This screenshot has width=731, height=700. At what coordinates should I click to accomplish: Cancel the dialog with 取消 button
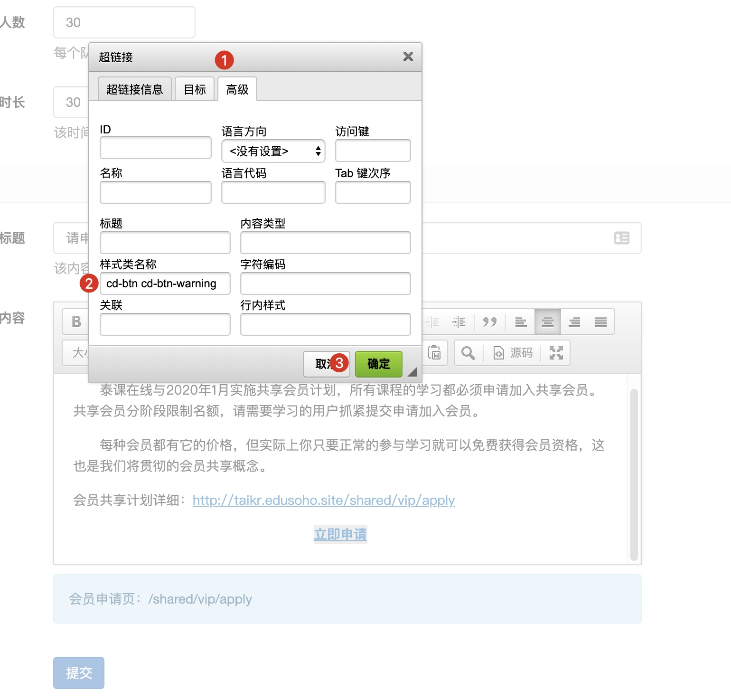tap(327, 364)
